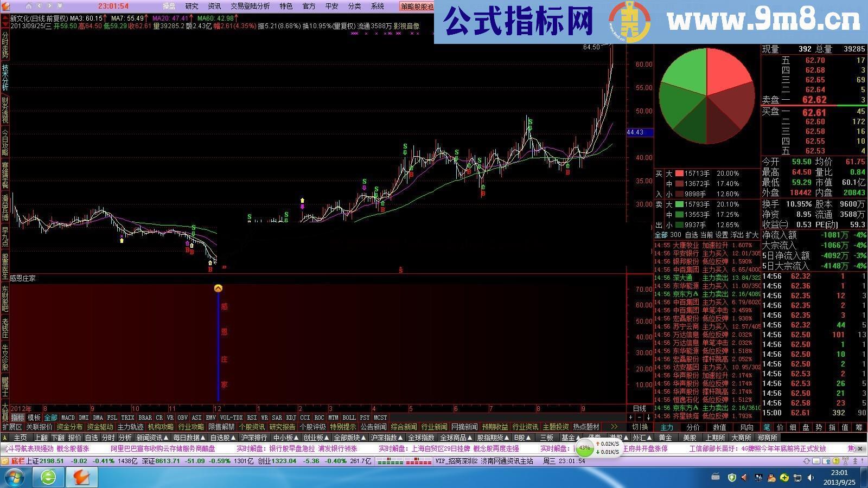Click the 切换 button
The width and height of the screenshot is (868, 488).
[640, 427]
